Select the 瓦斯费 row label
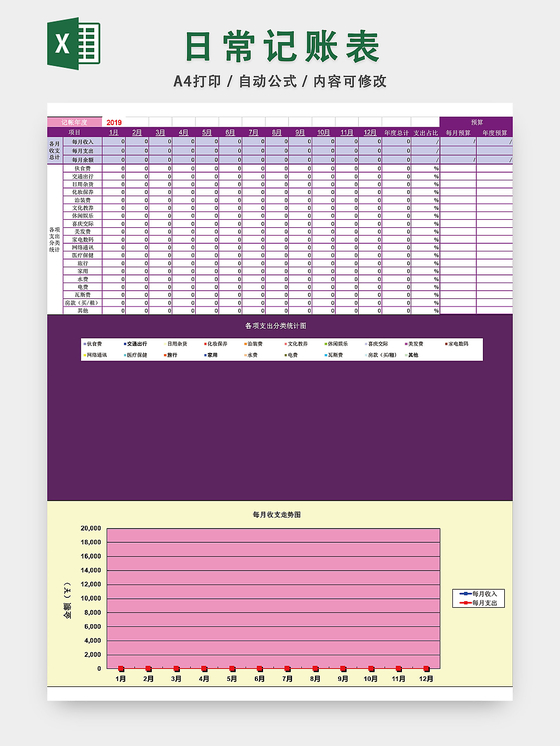The width and height of the screenshot is (560, 746). point(83,294)
